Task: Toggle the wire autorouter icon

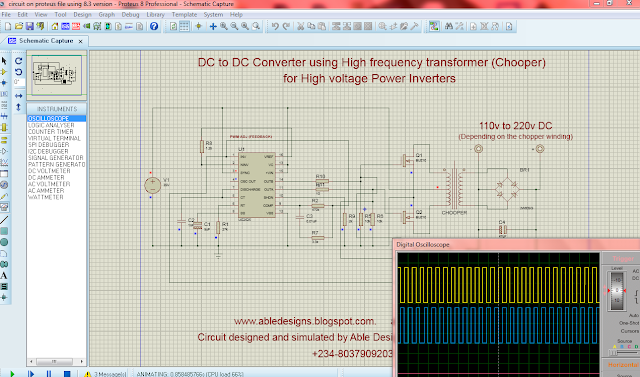Action: 434,27
